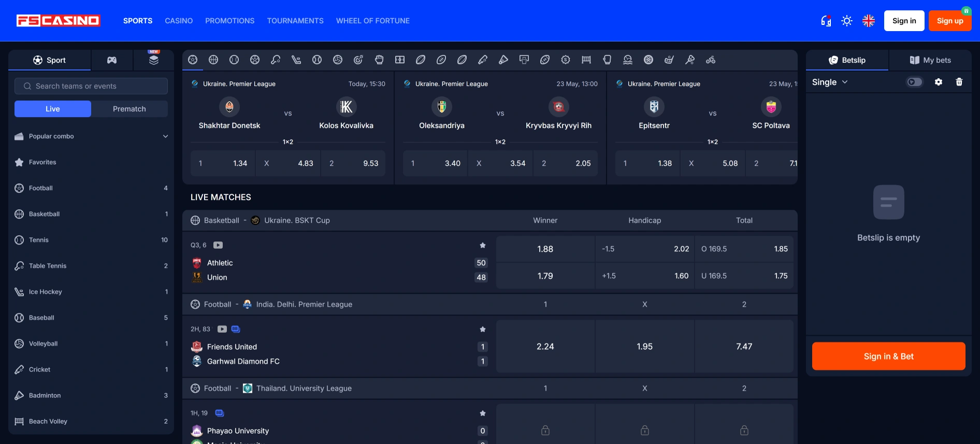Screen dimensions: 980x444
Task: Select the ice hockey skate icon in the top strip
Action: [x=296, y=60]
